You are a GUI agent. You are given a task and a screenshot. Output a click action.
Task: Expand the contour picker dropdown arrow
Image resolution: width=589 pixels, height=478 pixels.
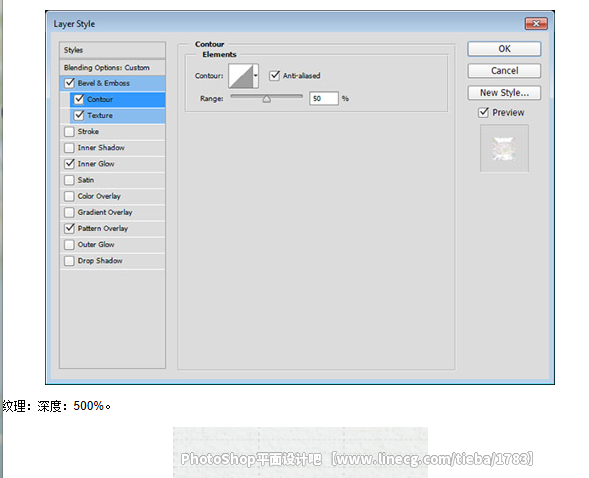[x=256, y=76]
